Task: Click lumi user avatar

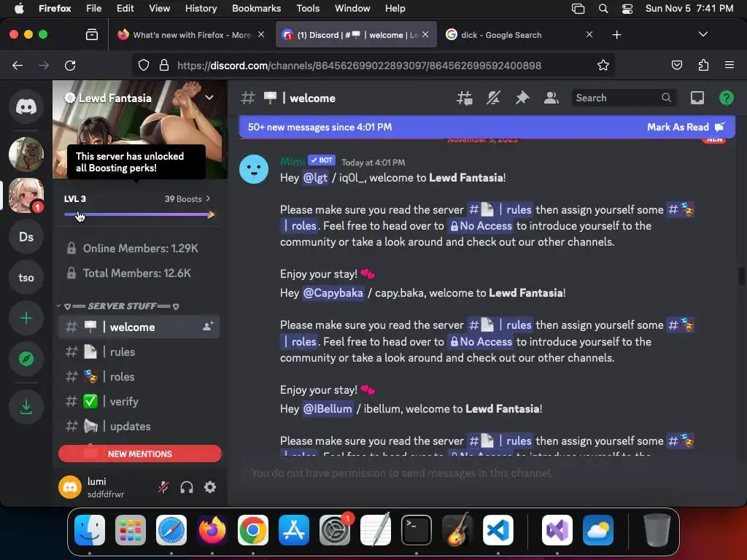Action: coord(70,487)
